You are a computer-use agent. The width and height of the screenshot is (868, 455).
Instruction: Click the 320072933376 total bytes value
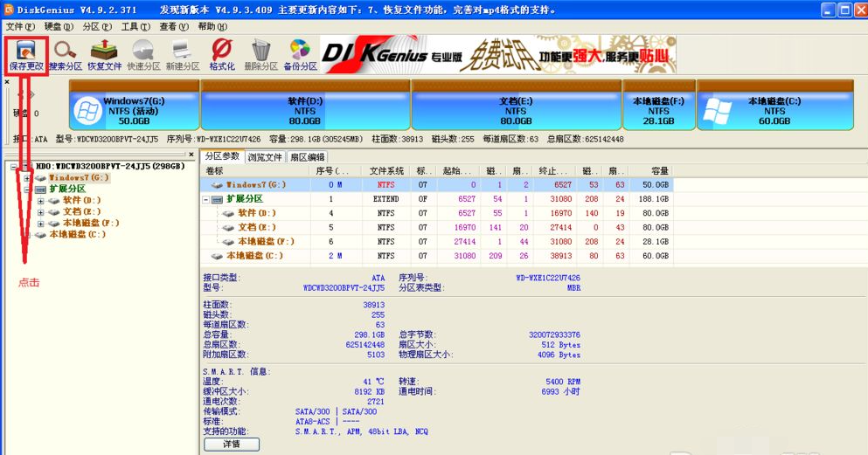coord(554,334)
